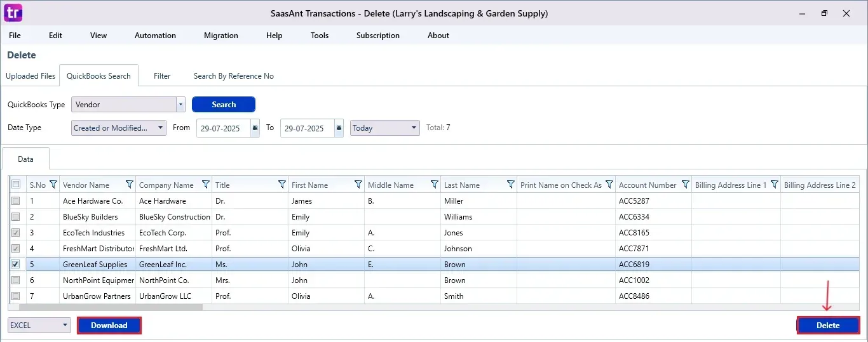868x342 pixels.
Task: Open filter icon on Company Name column
Action: 206,185
